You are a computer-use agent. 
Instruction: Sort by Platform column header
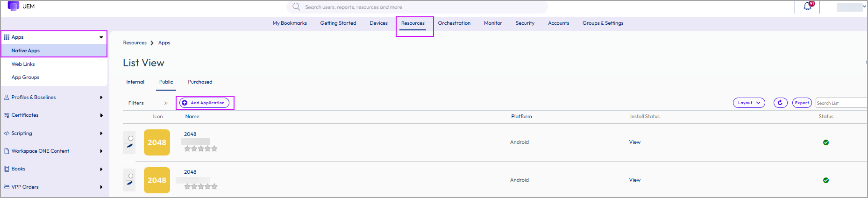click(x=521, y=117)
